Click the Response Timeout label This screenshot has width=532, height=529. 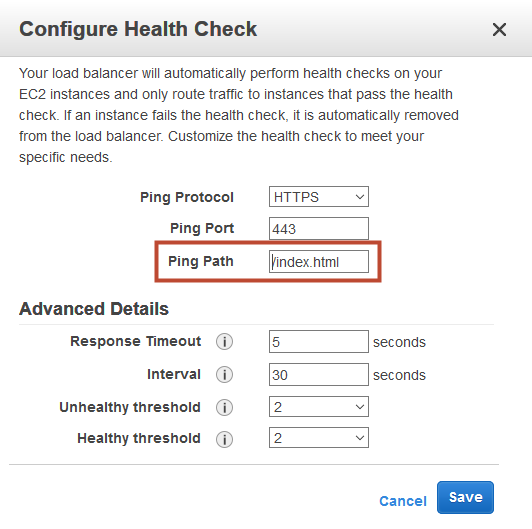tap(135, 341)
